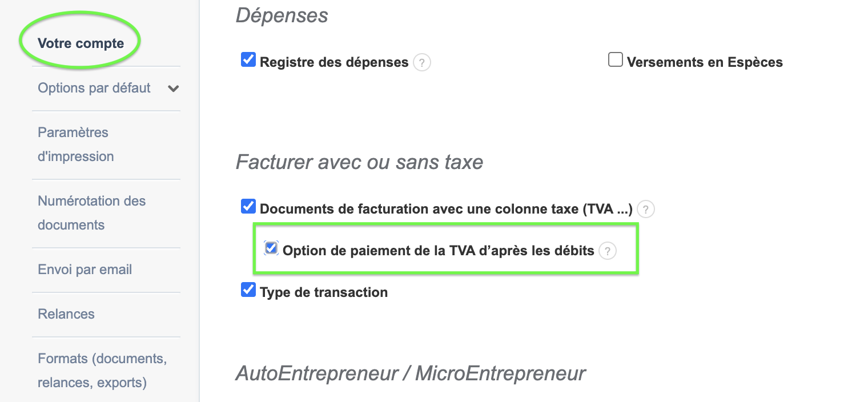Viewport: 868px width, 402px height.
Task: Click the AutoEntrepreneur / MicroEntrepreneur heading
Action: (411, 373)
